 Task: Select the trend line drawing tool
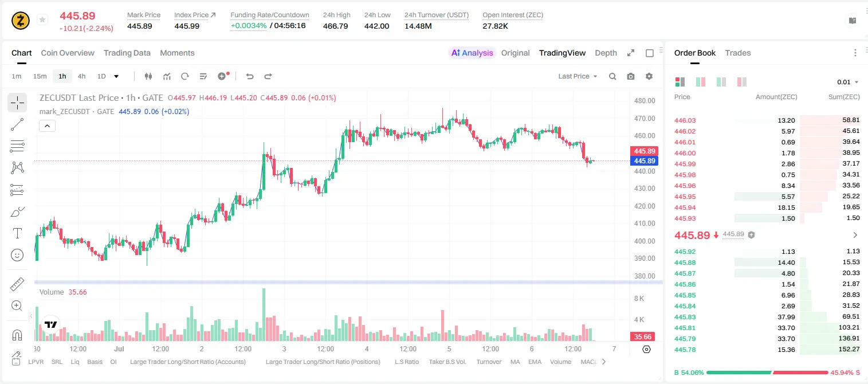coord(17,124)
